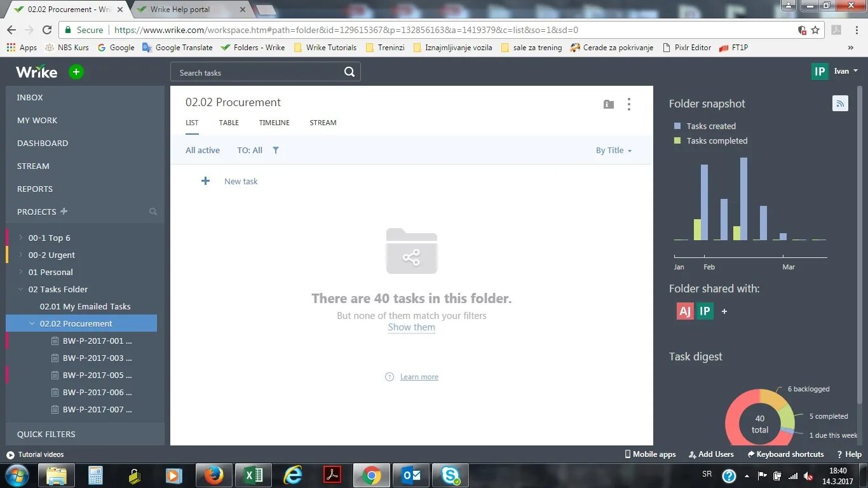The height and width of the screenshot is (488, 868).
Task: Open Outlook from the taskbar
Action: (411, 475)
